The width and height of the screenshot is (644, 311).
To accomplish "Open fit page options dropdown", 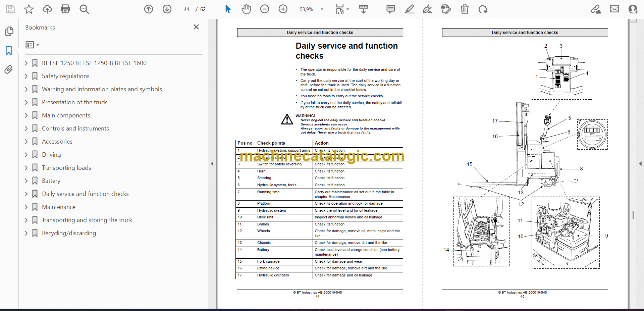I will [x=342, y=9].
